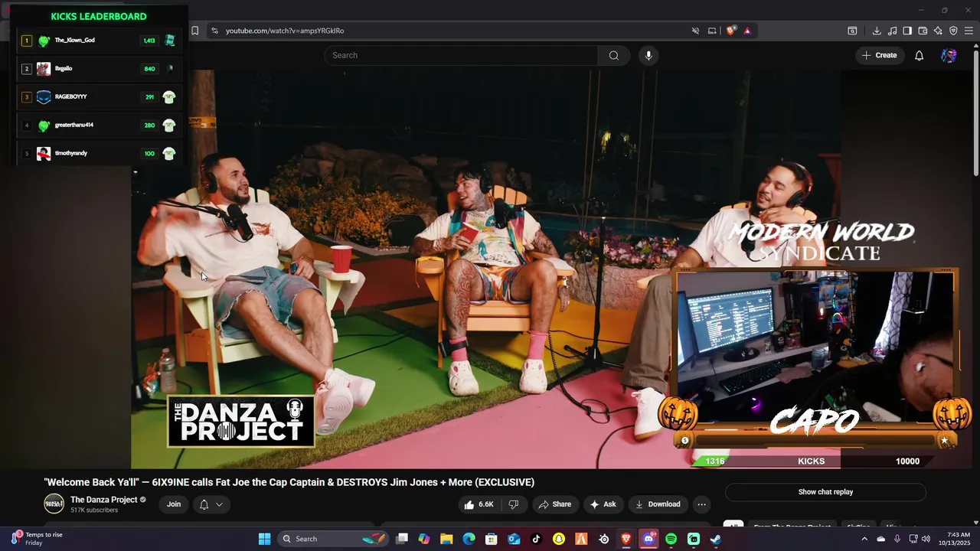Expand the system tray hidden icons chevron
The width and height of the screenshot is (980, 551).
click(x=864, y=539)
